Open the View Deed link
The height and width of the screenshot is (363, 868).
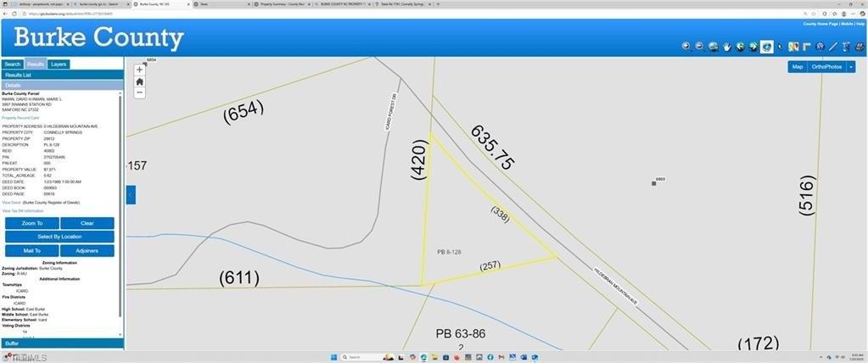pos(11,203)
